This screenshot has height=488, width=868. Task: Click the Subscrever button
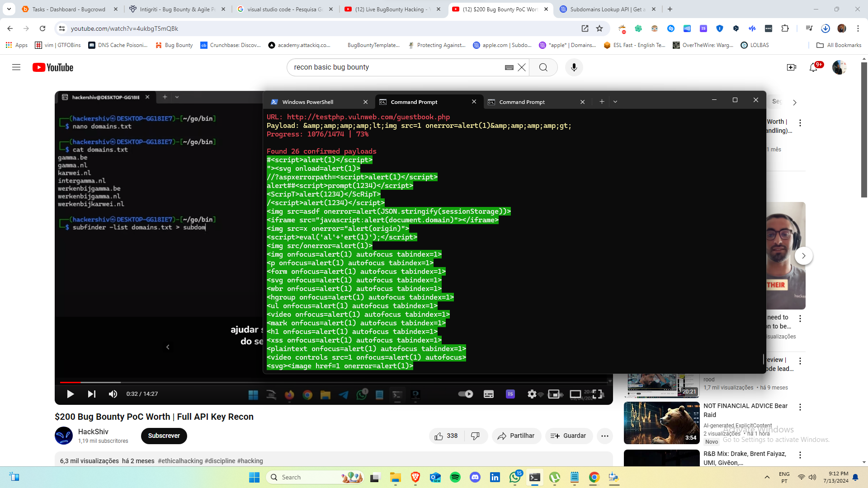click(x=164, y=436)
